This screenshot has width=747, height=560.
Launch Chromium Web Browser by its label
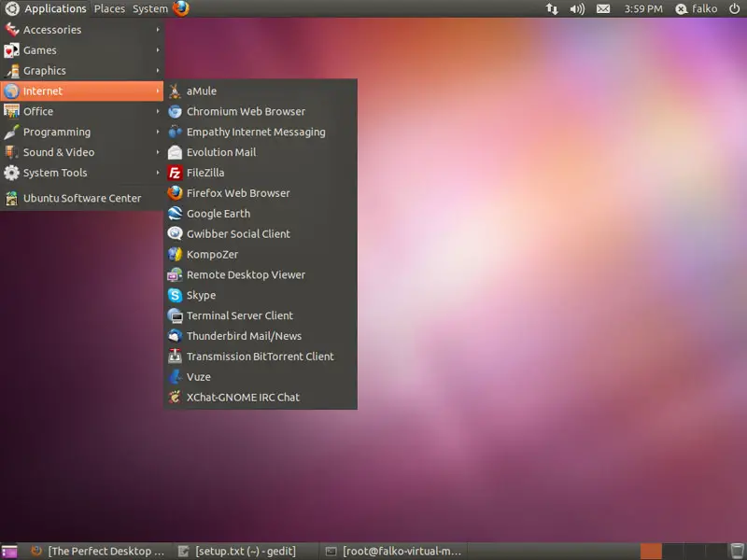click(x=246, y=111)
